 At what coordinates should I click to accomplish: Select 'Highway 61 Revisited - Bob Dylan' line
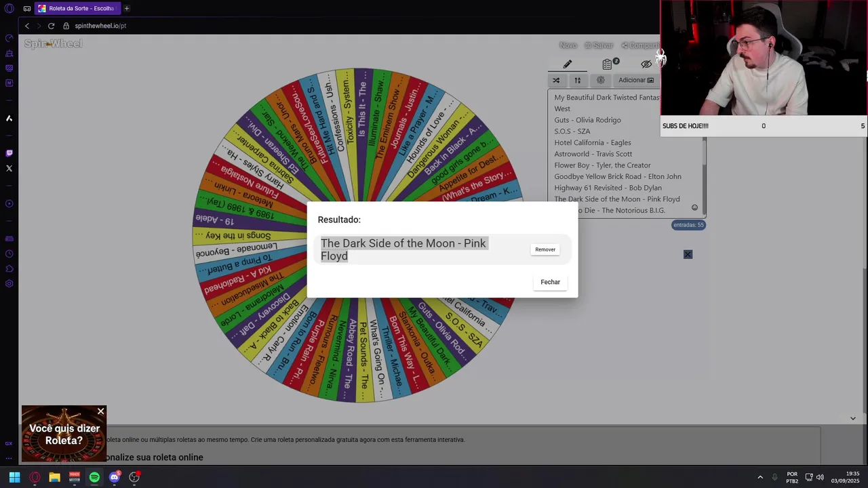point(608,188)
